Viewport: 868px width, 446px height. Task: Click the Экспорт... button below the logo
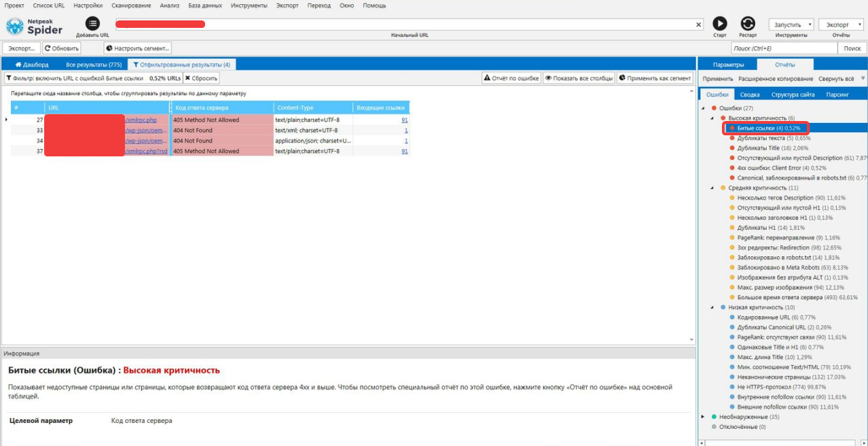(x=21, y=48)
